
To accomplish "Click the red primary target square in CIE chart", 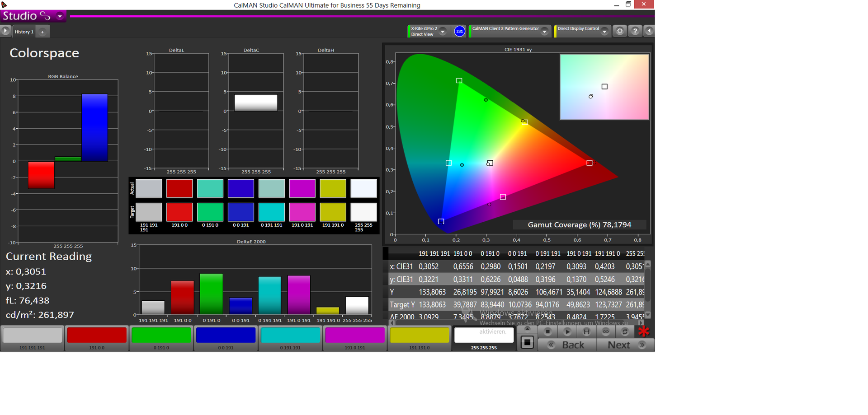I will point(590,163).
